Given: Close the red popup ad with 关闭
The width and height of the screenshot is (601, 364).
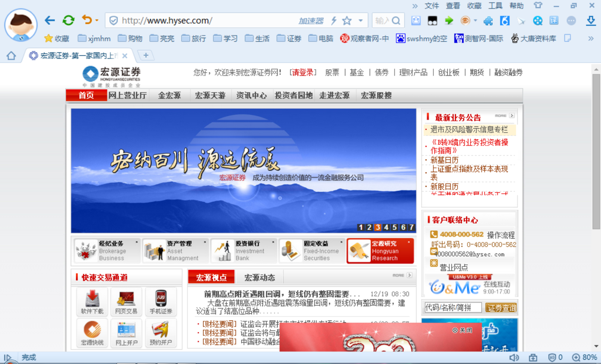Looking at the screenshot, I should [463, 330].
